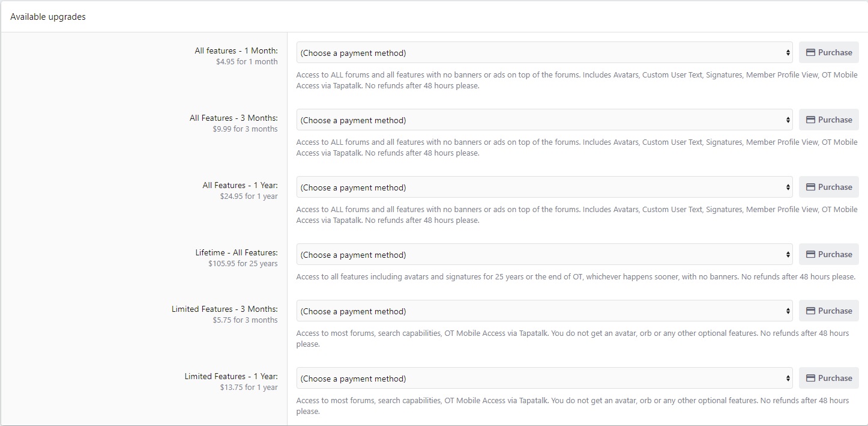Image resolution: width=868 pixels, height=426 pixels.
Task: Open payment method dropdown for Lifetime - All Features
Action: click(544, 255)
